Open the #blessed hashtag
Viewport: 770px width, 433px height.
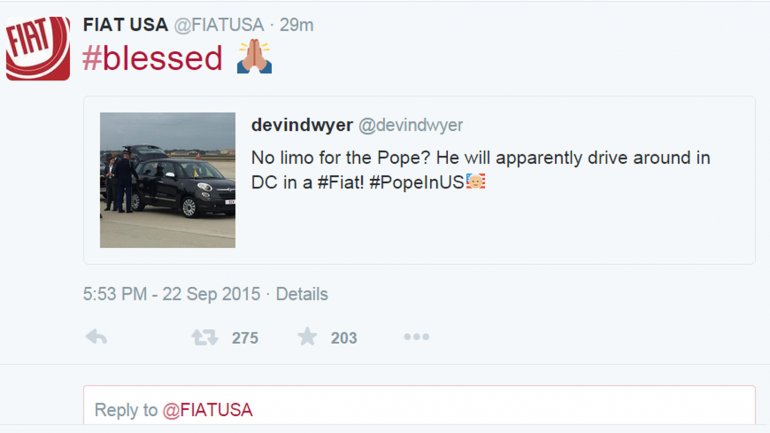click(x=153, y=58)
